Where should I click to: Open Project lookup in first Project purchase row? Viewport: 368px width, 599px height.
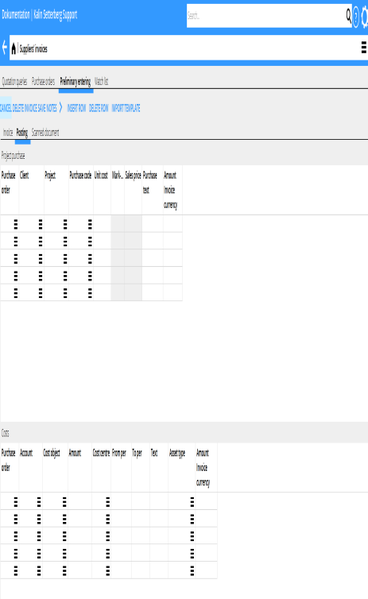point(65,224)
